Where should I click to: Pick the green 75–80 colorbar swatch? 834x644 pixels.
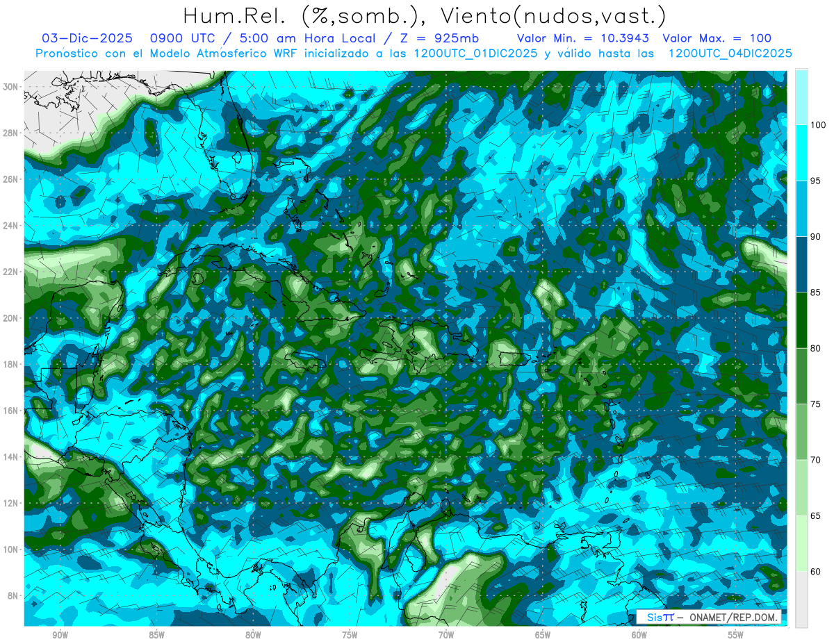pos(801,376)
